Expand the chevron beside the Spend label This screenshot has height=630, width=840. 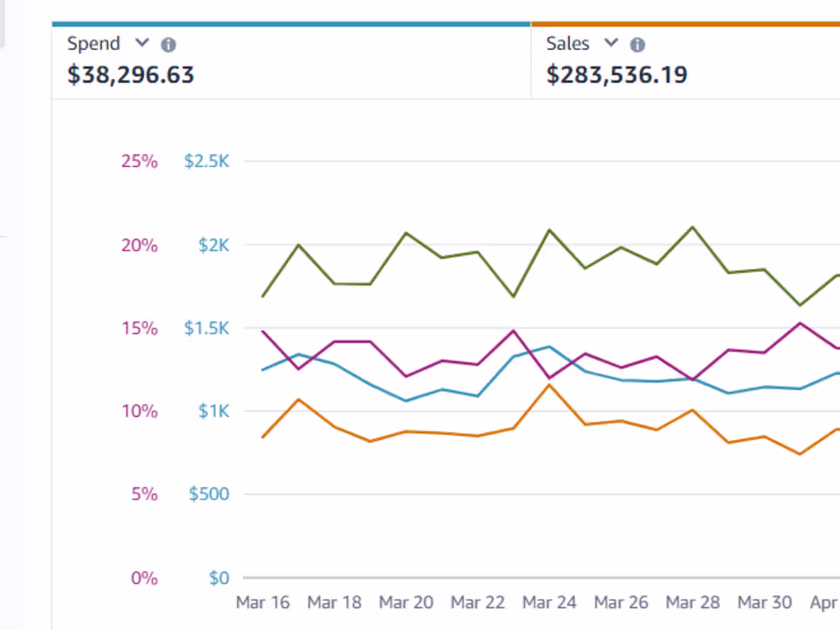pyautogui.click(x=141, y=44)
